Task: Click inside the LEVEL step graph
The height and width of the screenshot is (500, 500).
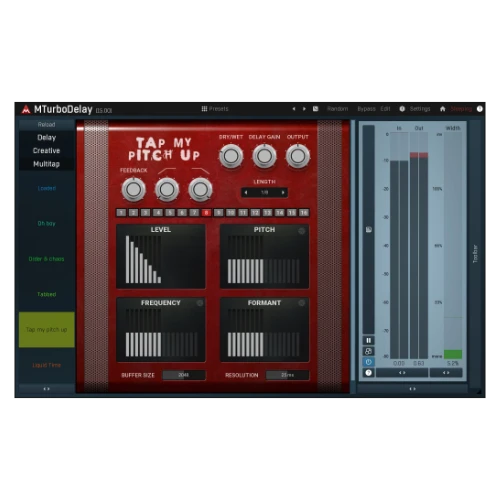Action: [x=161, y=259]
